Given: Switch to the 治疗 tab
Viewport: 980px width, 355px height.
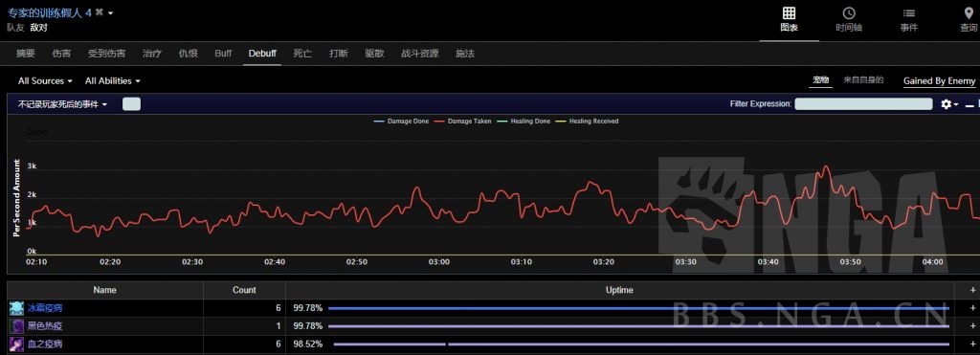Looking at the screenshot, I should click(x=152, y=54).
